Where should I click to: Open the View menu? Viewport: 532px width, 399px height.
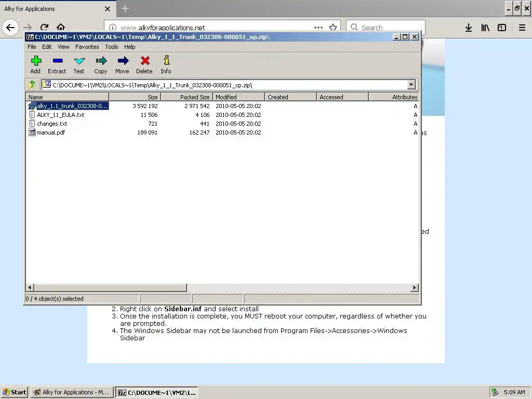pyautogui.click(x=63, y=47)
